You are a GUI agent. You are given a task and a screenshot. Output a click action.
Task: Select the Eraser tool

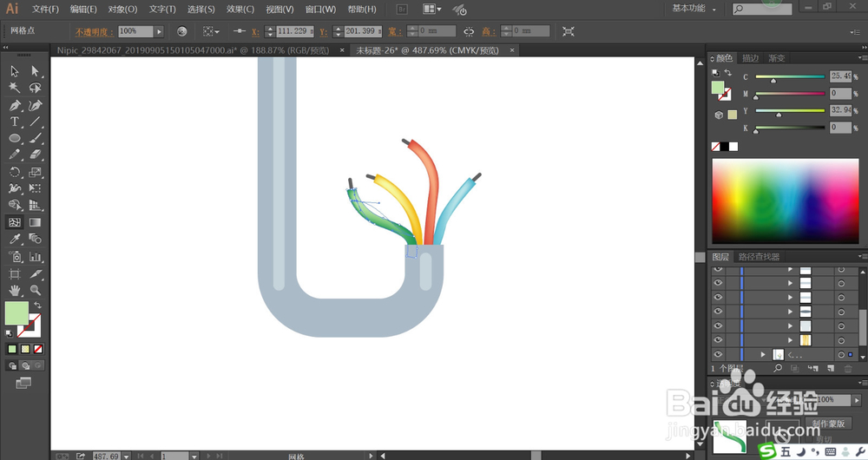click(36, 154)
